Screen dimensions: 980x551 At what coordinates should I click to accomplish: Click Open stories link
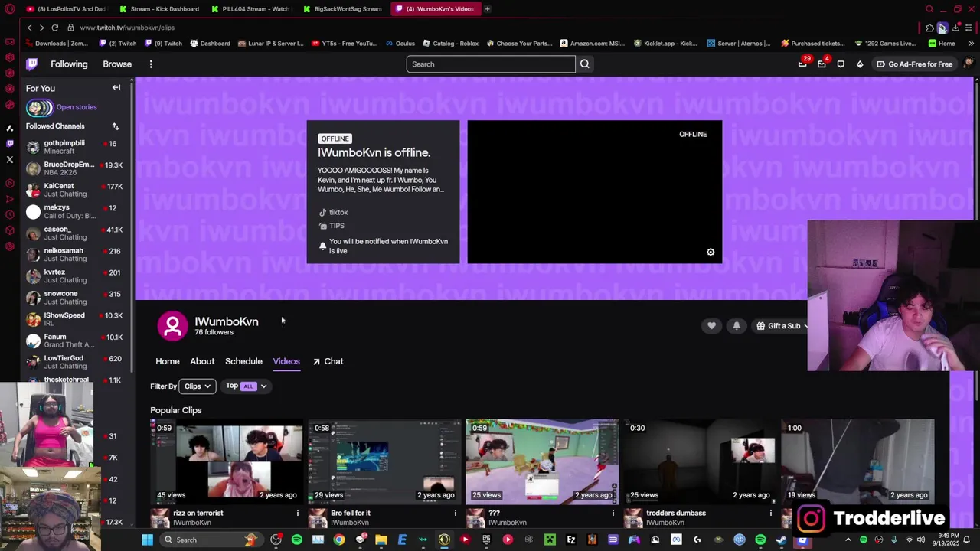coord(77,107)
